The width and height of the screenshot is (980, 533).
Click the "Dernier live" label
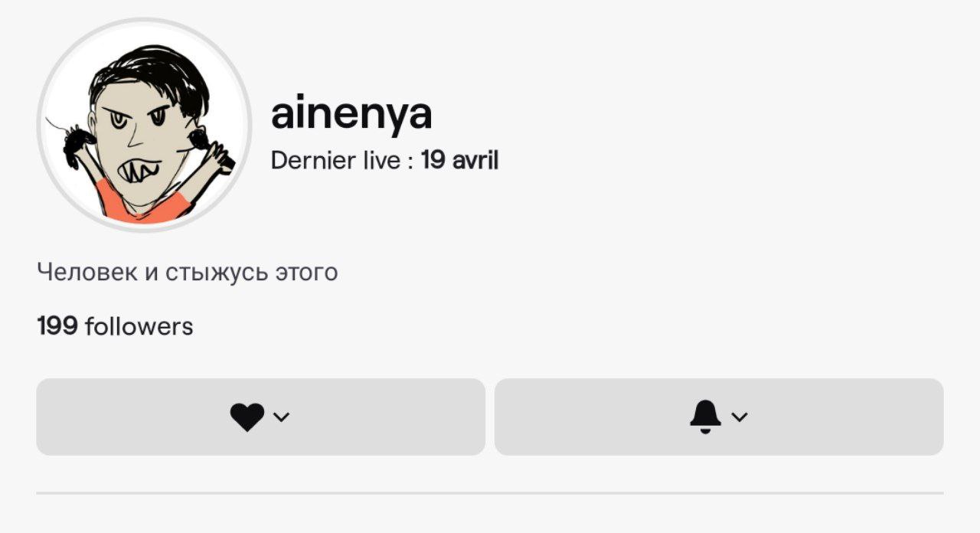pyautogui.click(x=335, y=161)
